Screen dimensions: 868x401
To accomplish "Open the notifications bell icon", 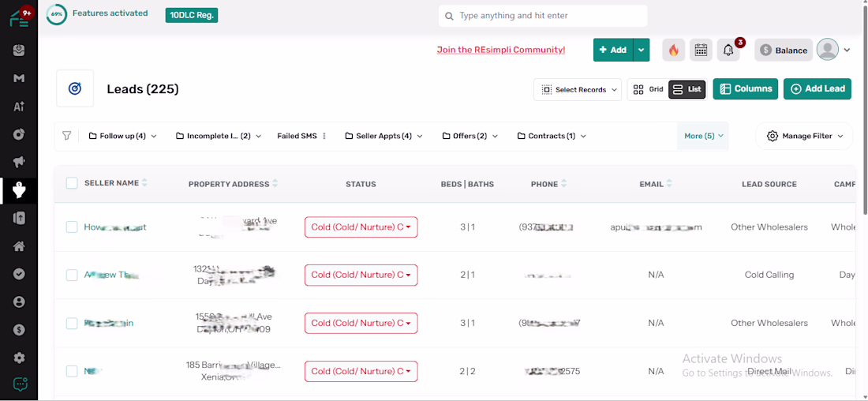I will (728, 50).
